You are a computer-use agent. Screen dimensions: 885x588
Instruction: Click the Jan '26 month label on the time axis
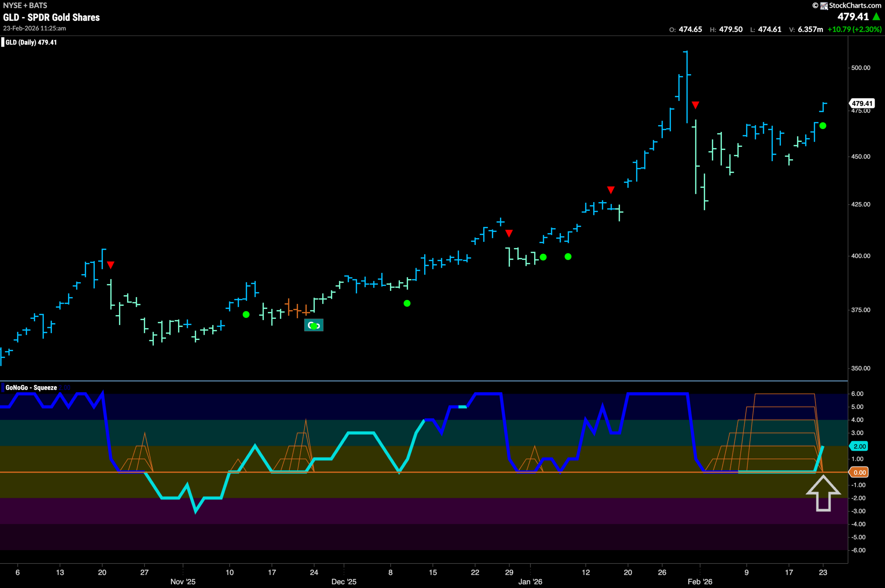point(530,582)
